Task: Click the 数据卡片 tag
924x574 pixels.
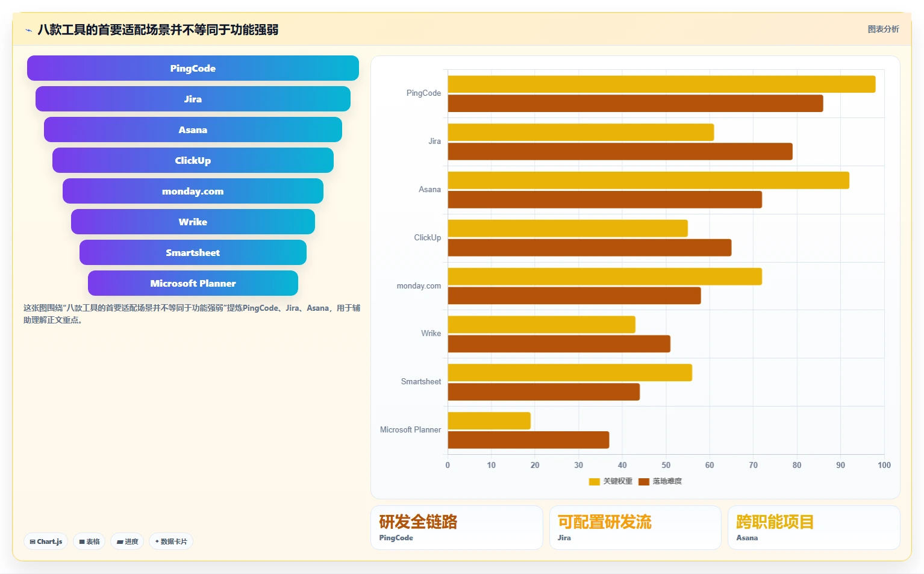Action: coord(171,541)
